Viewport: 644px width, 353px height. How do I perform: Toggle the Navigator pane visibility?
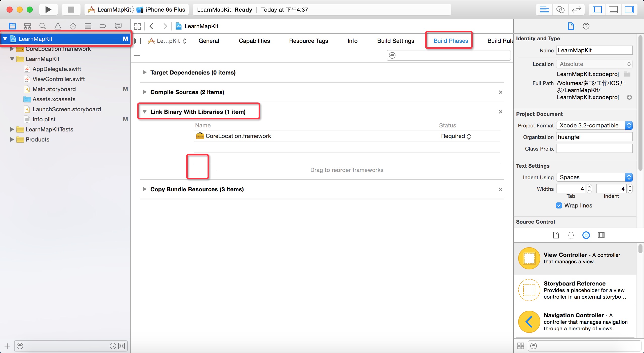[x=597, y=10]
